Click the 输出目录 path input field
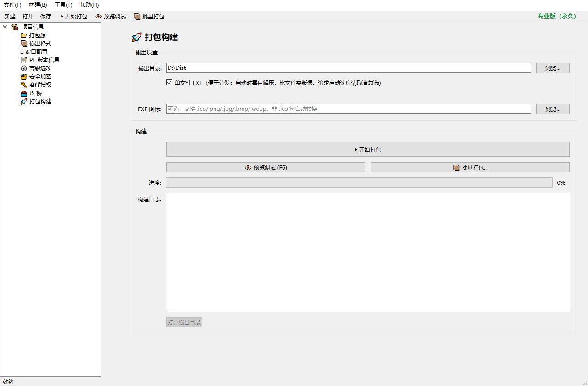The height and width of the screenshot is (386, 588). (349, 68)
